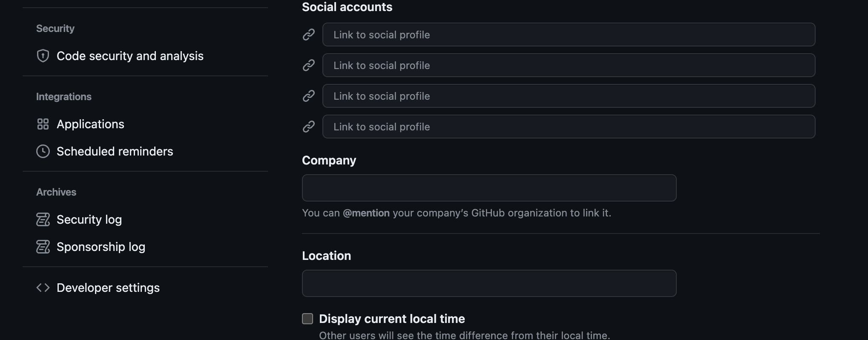Open the Applications settings page

click(x=90, y=124)
